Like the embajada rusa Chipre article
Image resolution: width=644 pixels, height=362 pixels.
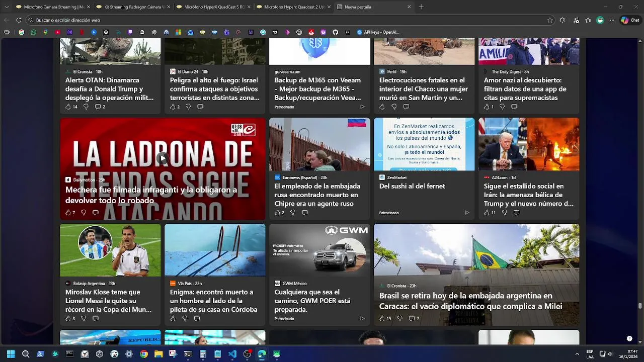(278, 213)
